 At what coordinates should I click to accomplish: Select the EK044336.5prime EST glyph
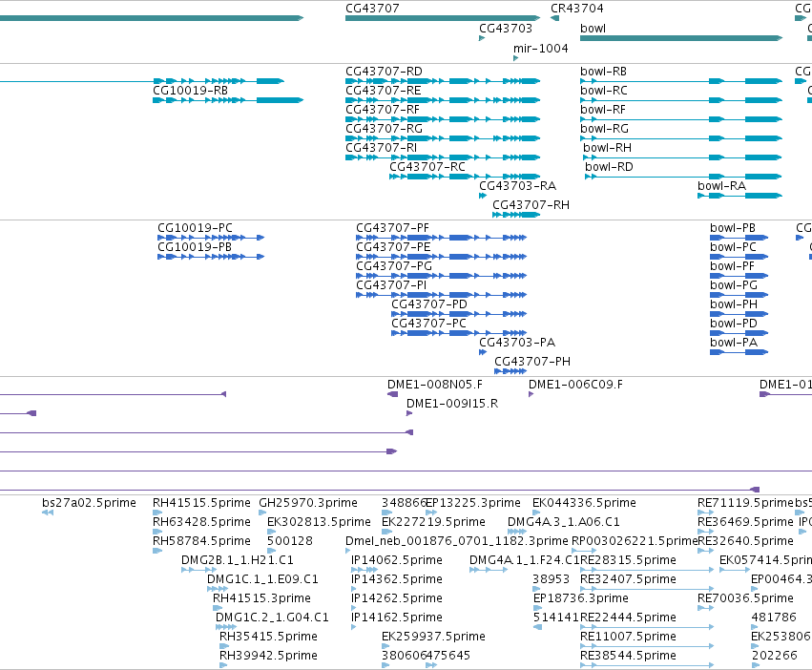click(536, 513)
